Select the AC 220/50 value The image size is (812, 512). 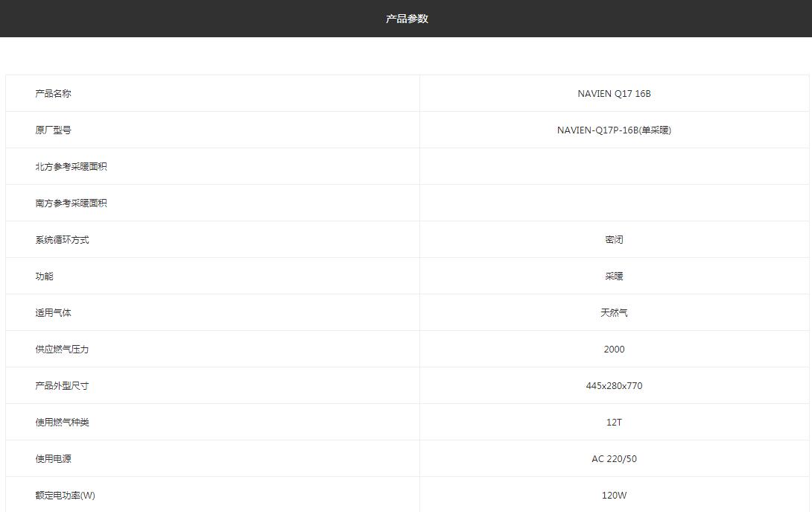[614, 459]
